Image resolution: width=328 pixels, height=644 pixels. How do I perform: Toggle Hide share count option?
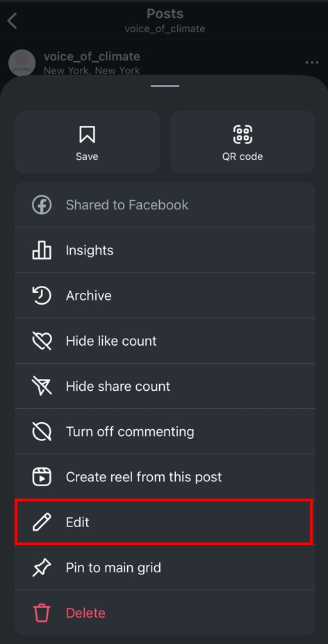pos(165,386)
